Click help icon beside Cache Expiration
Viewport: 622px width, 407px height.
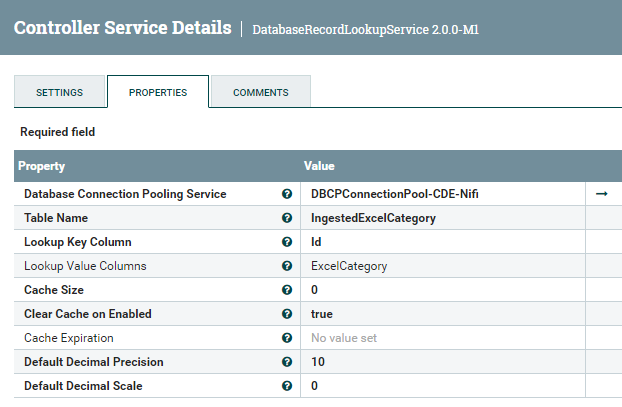click(287, 338)
